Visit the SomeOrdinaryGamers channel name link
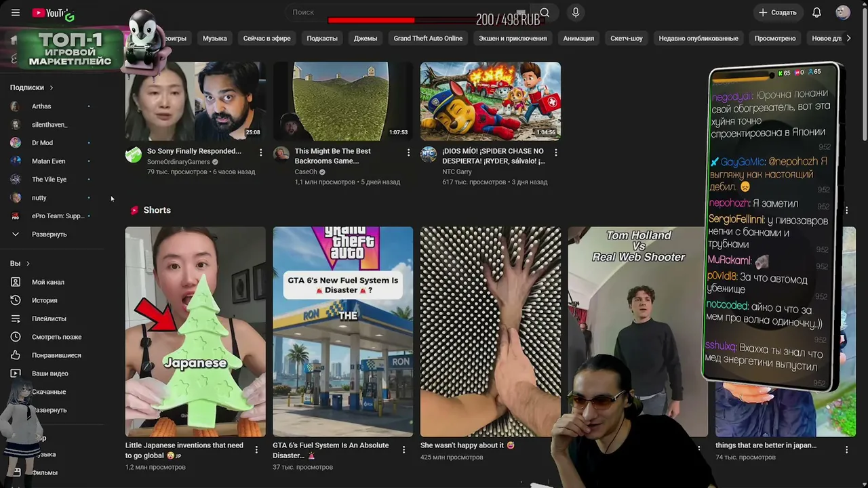The height and width of the screenshot is (488, 868). (x=178, y=162)
